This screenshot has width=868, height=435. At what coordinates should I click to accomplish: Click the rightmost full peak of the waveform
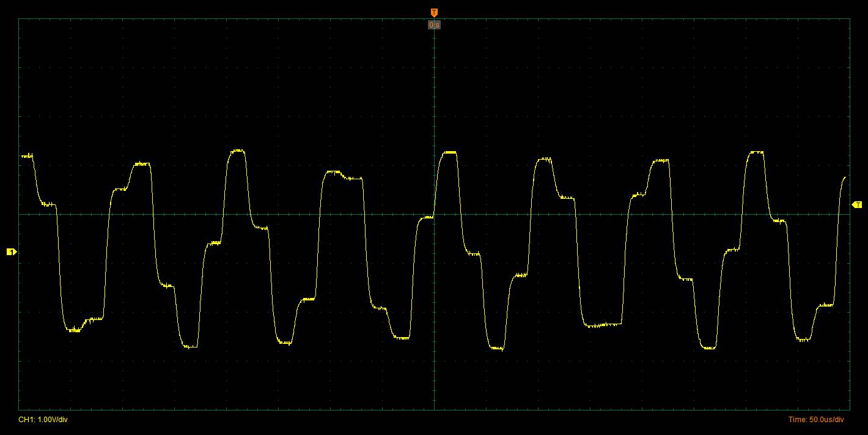coord(756,152)
